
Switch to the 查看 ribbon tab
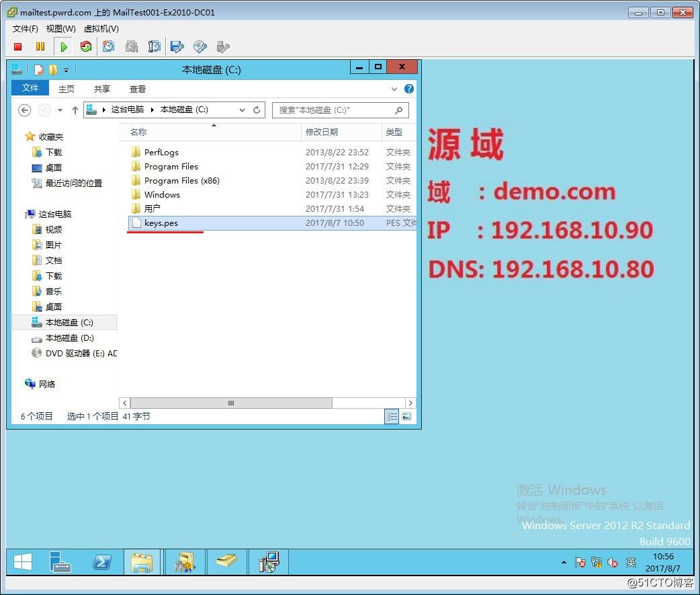coord(138,89)
